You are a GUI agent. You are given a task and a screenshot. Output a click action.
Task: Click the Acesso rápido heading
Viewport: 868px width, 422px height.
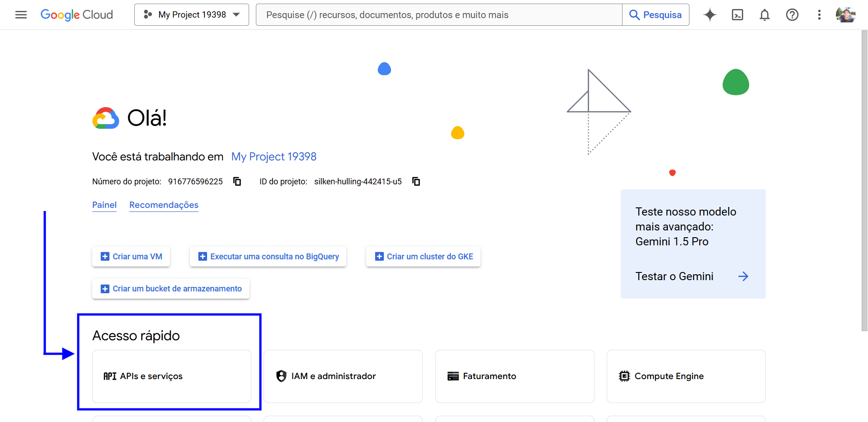[136, 336]
